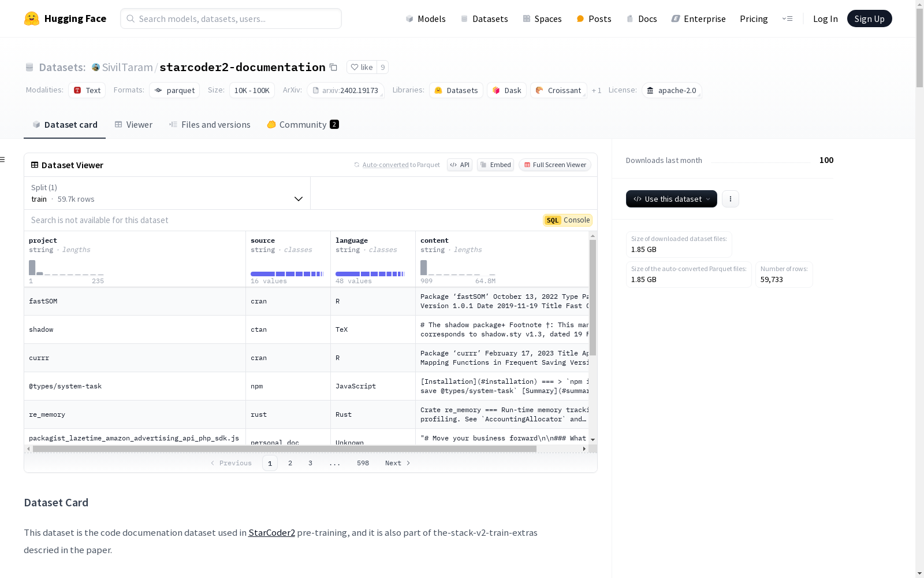The height and width of the screenshot is (578, 924).
Task: Go to Spaces
Action: 542,18
